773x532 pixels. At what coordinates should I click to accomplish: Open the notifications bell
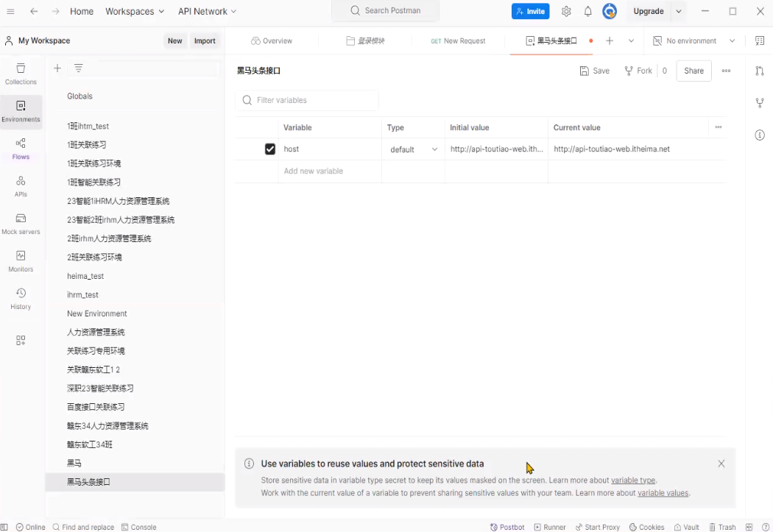click(587, 11)
